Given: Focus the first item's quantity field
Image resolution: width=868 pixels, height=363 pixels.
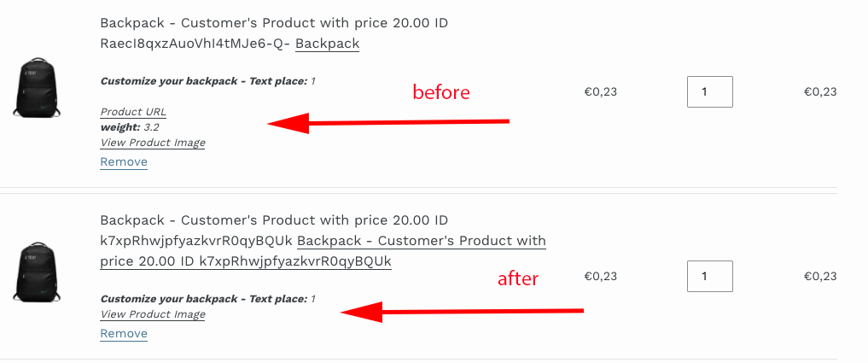Looking at the screenshot, I should (x=709, y=92).
